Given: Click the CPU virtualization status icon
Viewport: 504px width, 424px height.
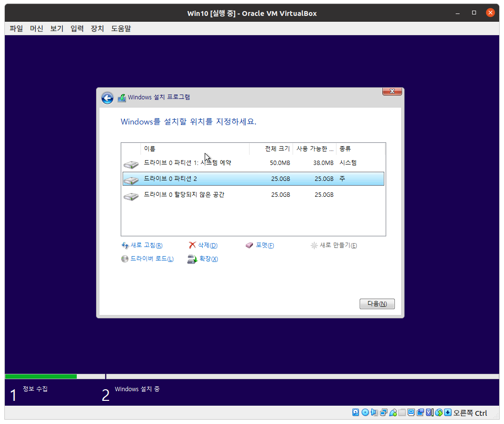Looking at the screenshot, I should [x=430, y=412].
